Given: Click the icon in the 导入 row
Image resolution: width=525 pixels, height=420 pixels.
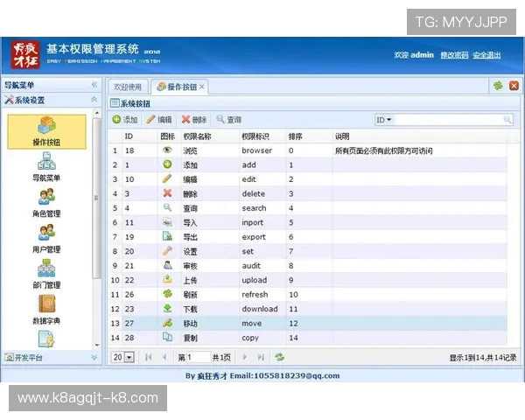Looking at the screenshot, I should [167, 221].
